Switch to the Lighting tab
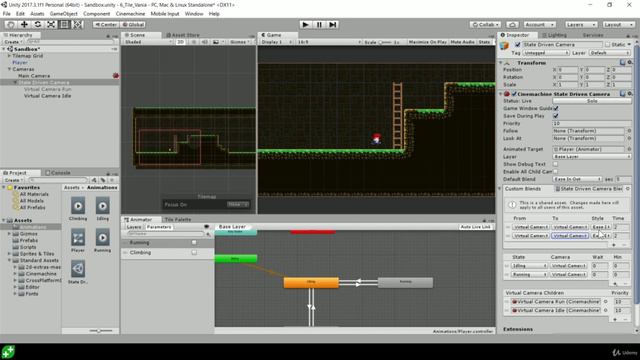 coord(554,35)
